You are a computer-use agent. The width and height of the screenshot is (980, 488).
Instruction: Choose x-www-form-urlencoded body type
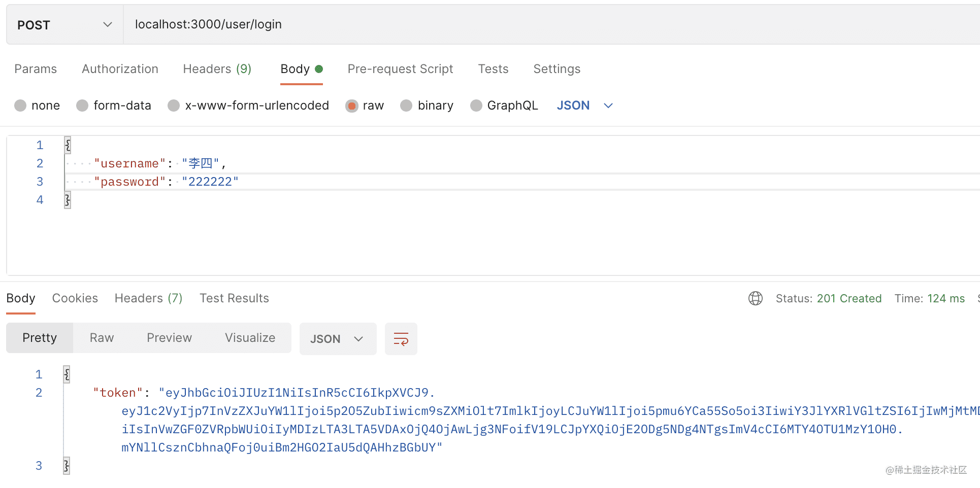click(x=174, y=106)
